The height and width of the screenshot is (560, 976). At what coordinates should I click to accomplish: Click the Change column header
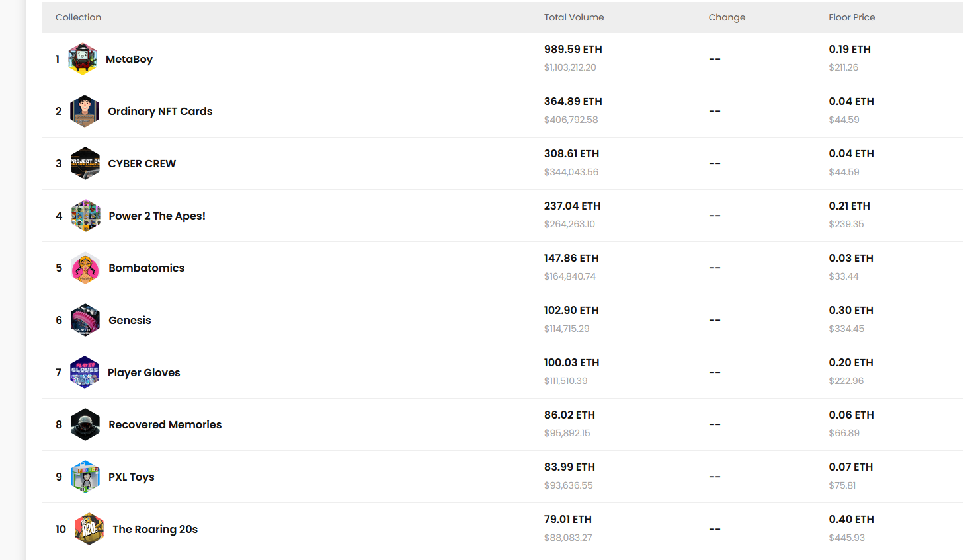726,17
